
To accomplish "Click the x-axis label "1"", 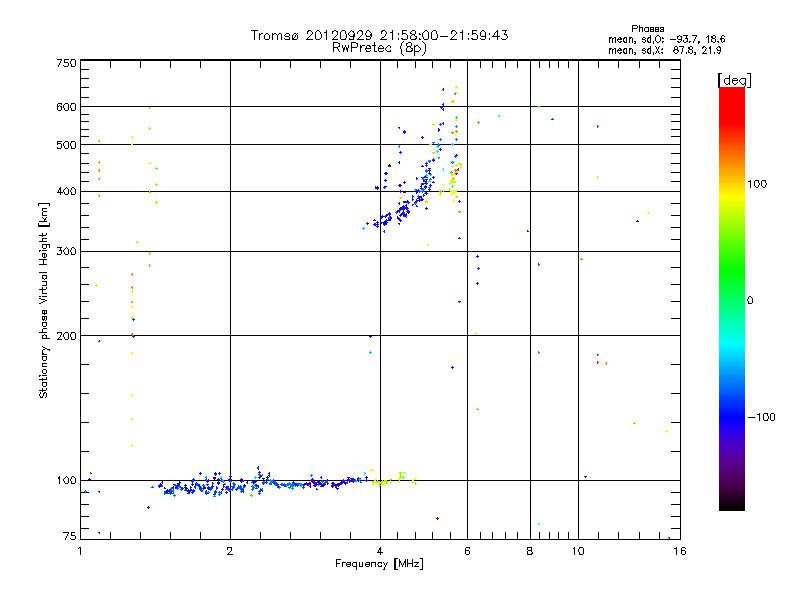I will (x=80, y=551).
